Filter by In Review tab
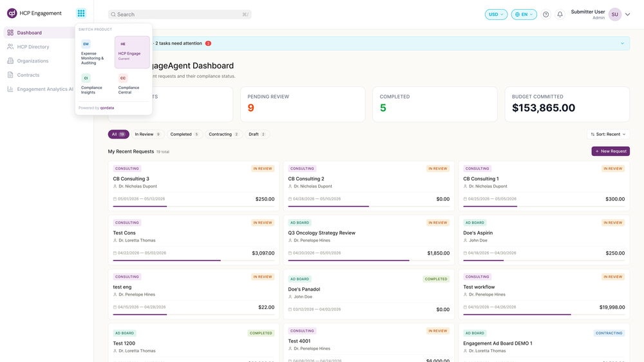644x362 pixels. pyautogui.click(x=147, y=135)
